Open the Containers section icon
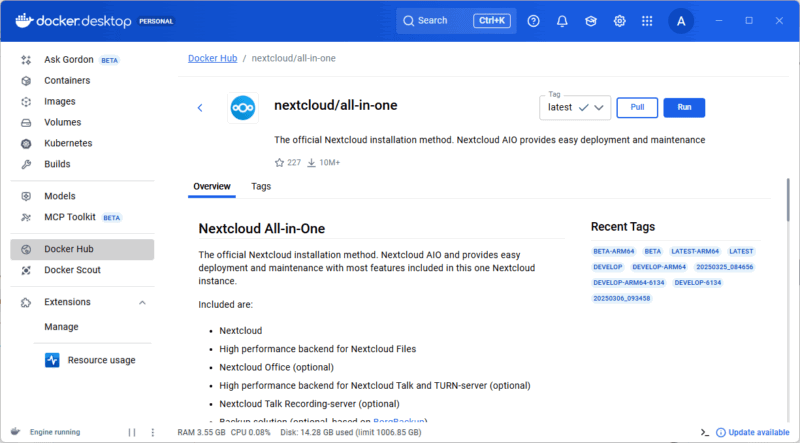The width and height of the screenshot is (800, 443). [x=26, y=81]
